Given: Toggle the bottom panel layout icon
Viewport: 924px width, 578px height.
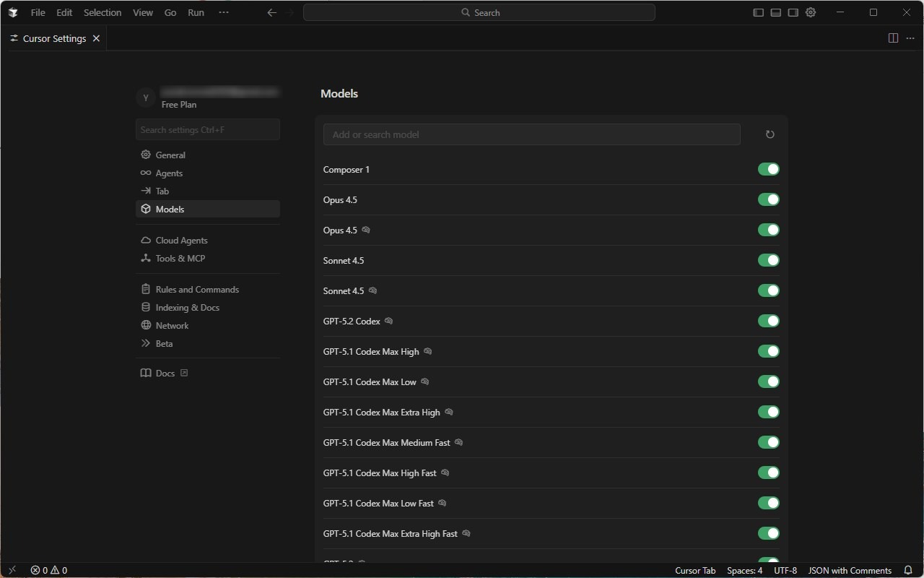Looking at the screenshot, I should coord(775,12).
